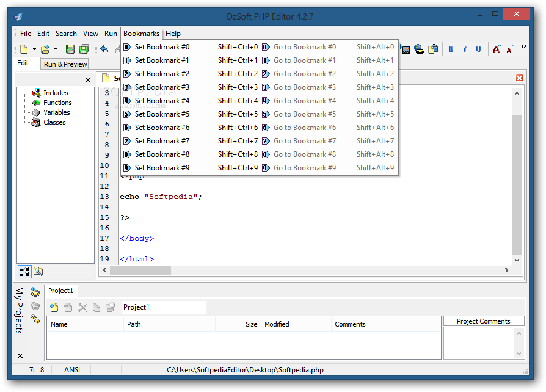Viewport: 546px width, 392px height.
Task: Switch to the Run & Preview tab
Action: click(x=65, y=64)
